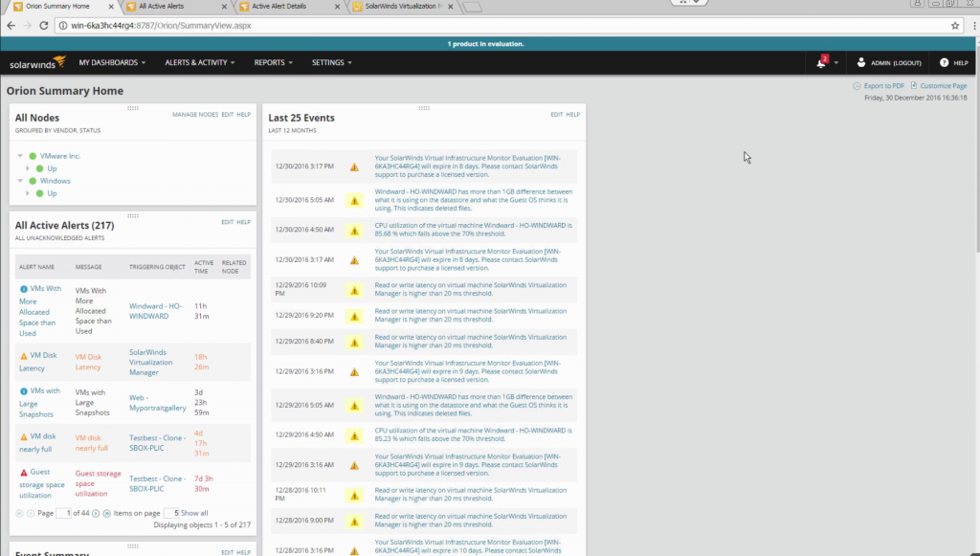Click info icon of VMs with Large Snapshots alert

pos(24,391)
